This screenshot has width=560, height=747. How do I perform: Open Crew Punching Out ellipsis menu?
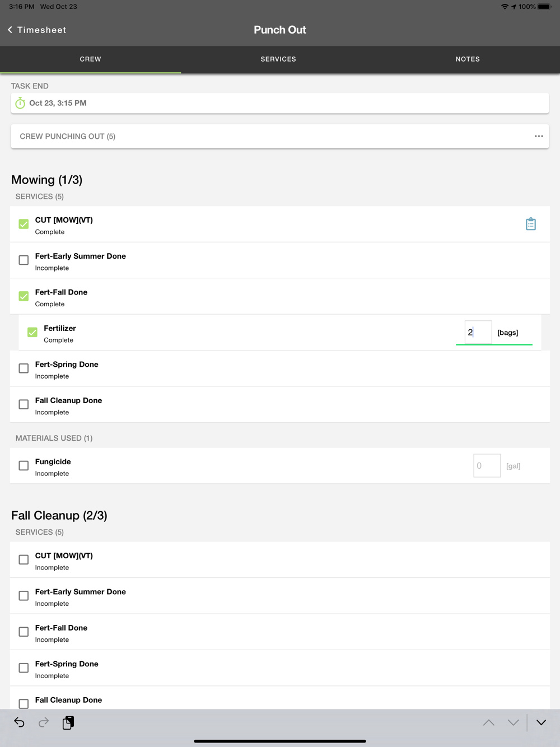(539, 136)
